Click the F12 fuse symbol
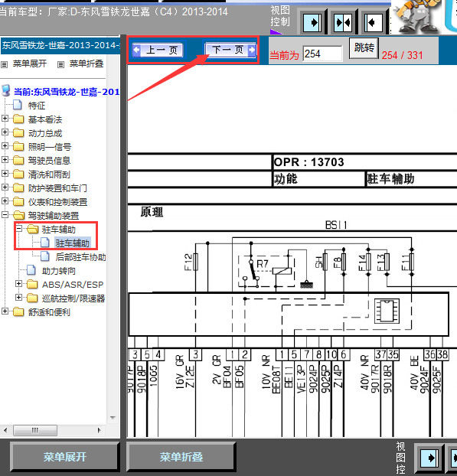 tap(195, 262)
